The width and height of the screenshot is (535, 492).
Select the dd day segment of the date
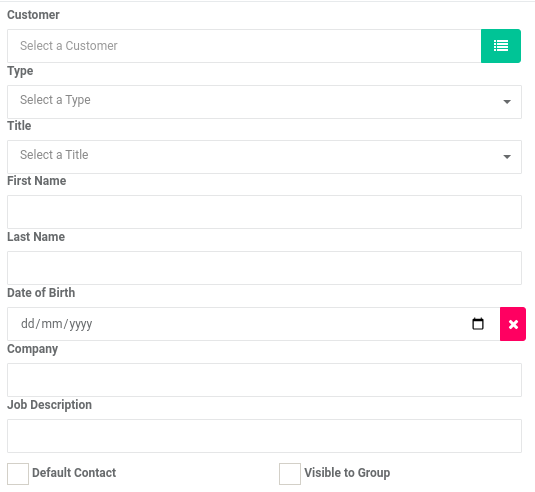pos(28,323)
